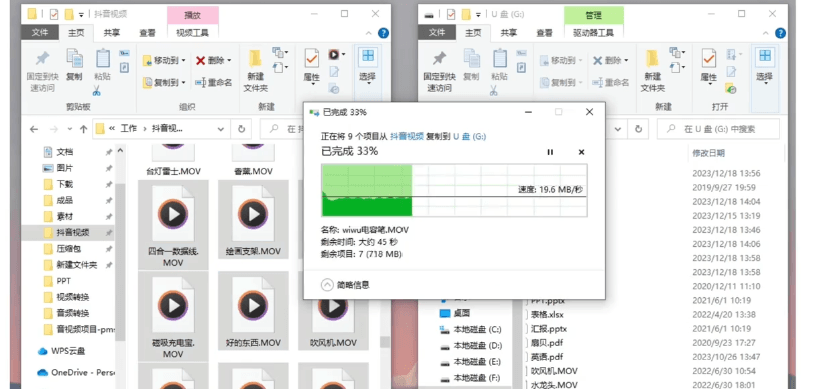824x389 pixels.
Task: Open 压缩包 folder in navigation pane
Action: (x=69, y=249)
